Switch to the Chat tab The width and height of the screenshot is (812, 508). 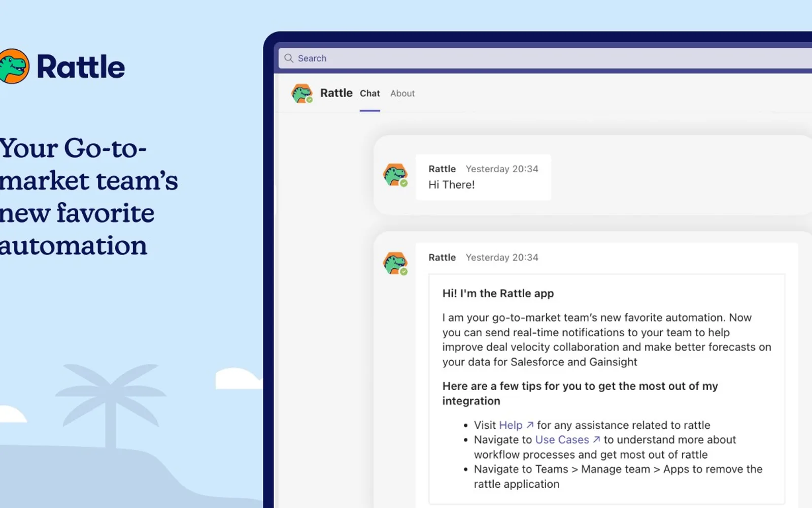[369, 93]
